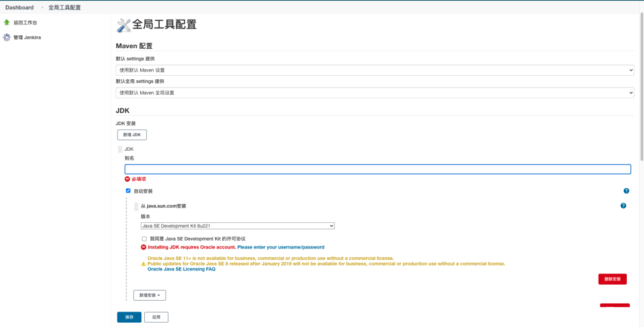Open help for 从 java.sun.com安装
The width and height of the screenshot is (644, 327).
coord(623,205)
